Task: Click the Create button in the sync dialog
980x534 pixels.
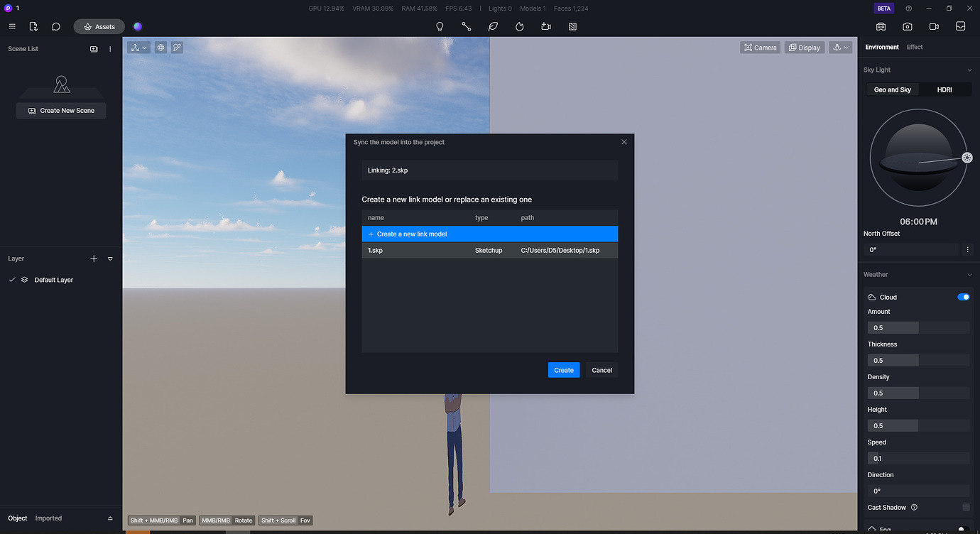Action: coord(563,369)
